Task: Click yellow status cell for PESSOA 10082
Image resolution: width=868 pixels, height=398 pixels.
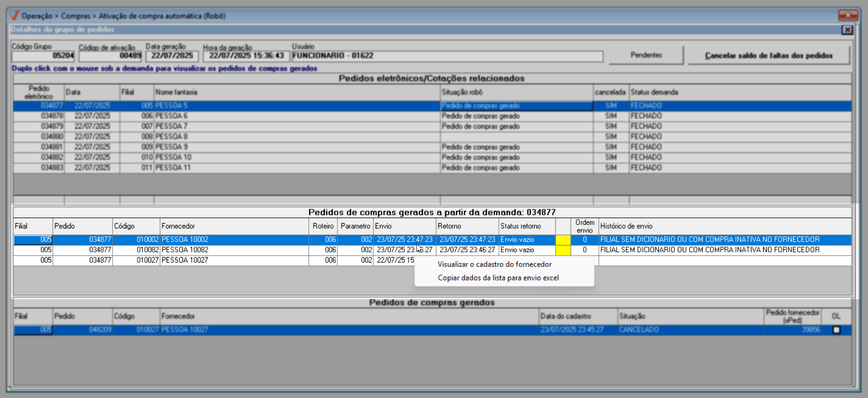Action: [563, 250]
